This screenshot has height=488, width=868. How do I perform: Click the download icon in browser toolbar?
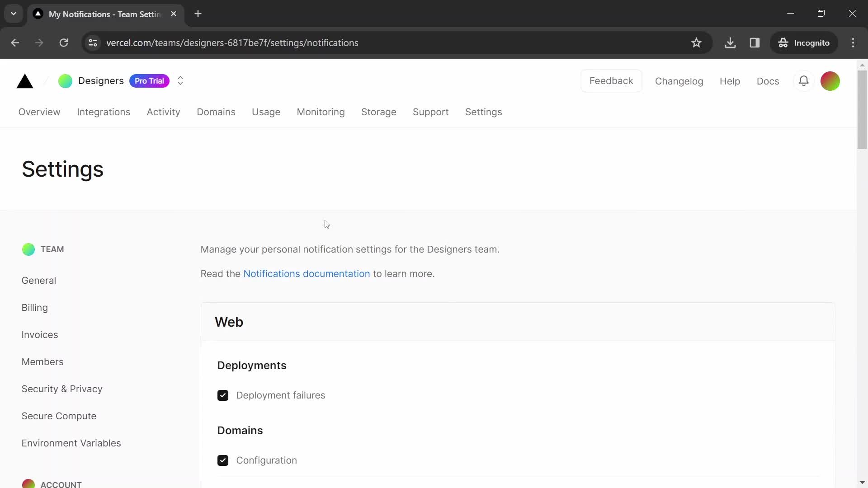(730, 42)
